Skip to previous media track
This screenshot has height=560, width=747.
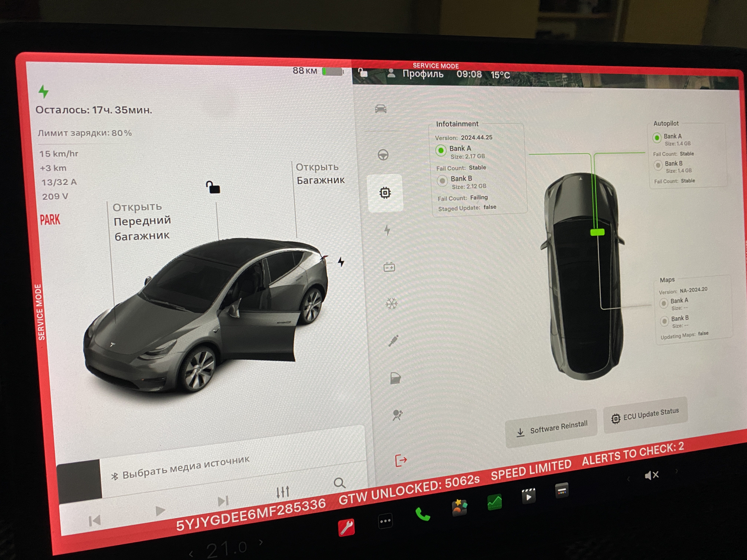(94, 521)
